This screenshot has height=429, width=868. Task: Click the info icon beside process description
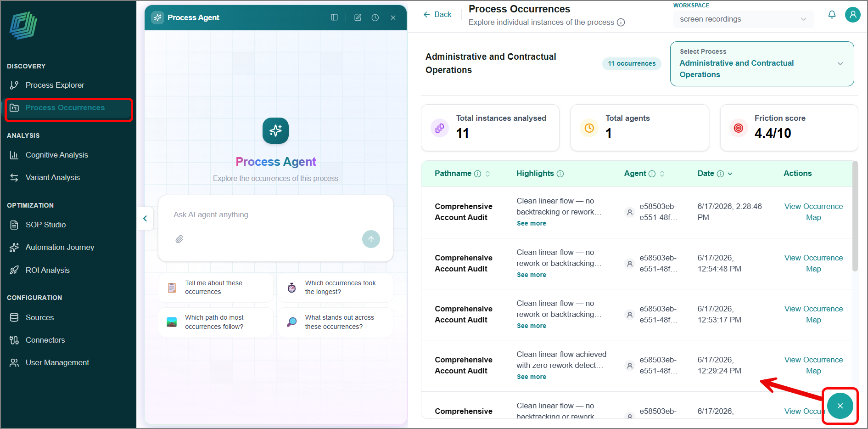(621, 22)
